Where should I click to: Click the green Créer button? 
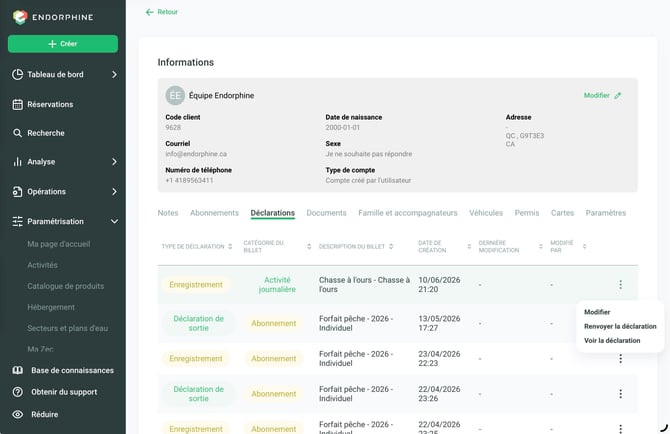point(63,44)
